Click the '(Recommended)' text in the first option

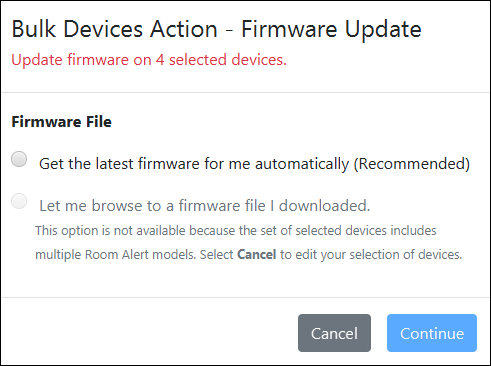(x=412, y=164)
